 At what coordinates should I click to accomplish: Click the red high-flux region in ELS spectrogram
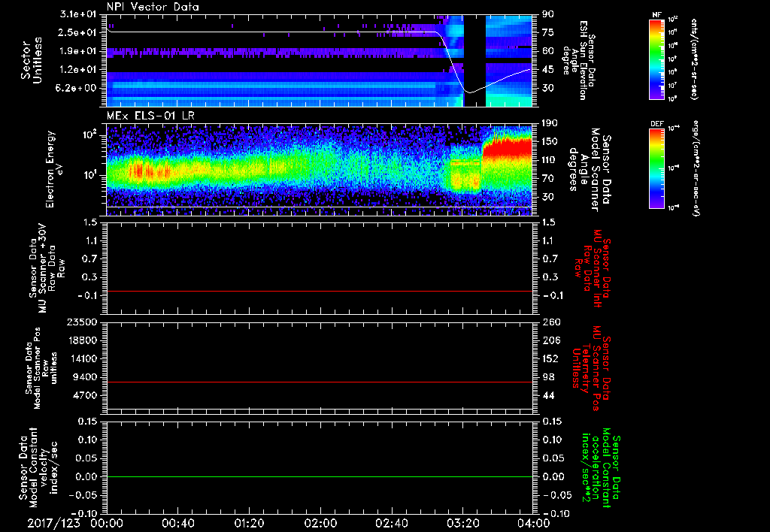(x=508, y=150)
